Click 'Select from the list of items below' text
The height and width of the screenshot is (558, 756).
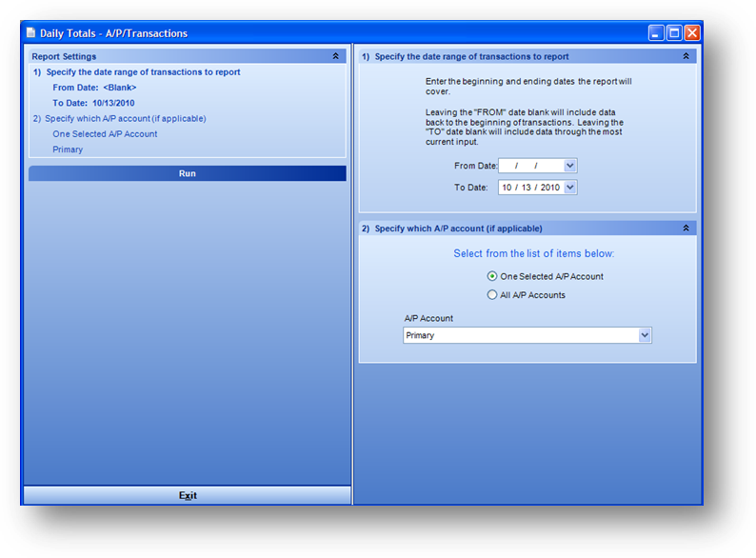click(534, 253)
